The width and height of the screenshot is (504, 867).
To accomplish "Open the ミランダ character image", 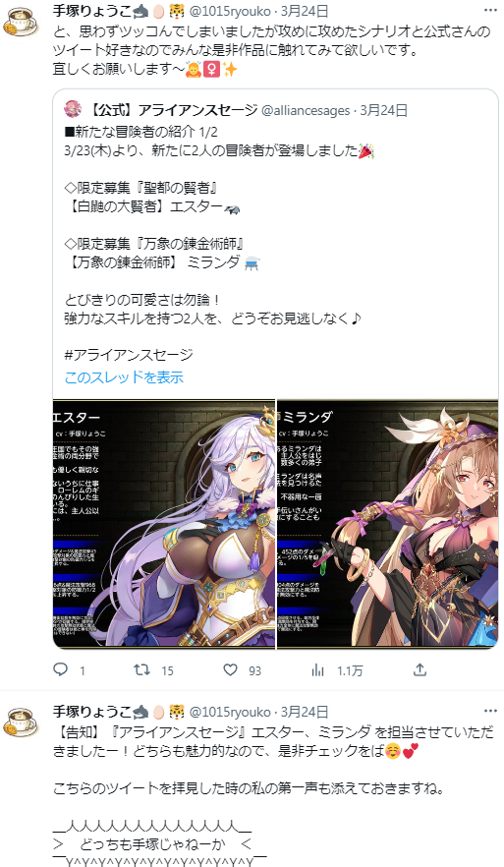I will [387, 523].
